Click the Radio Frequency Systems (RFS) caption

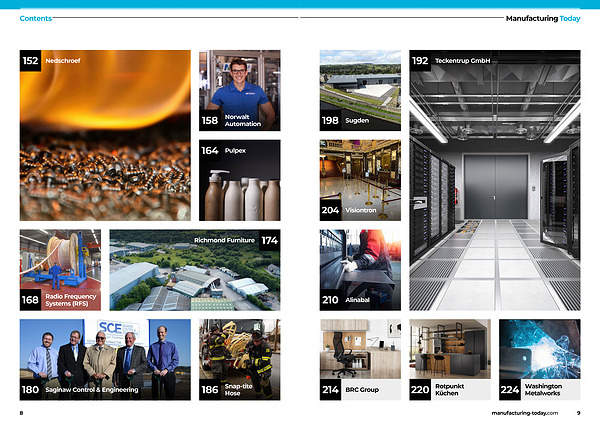(x=71, y=300)
